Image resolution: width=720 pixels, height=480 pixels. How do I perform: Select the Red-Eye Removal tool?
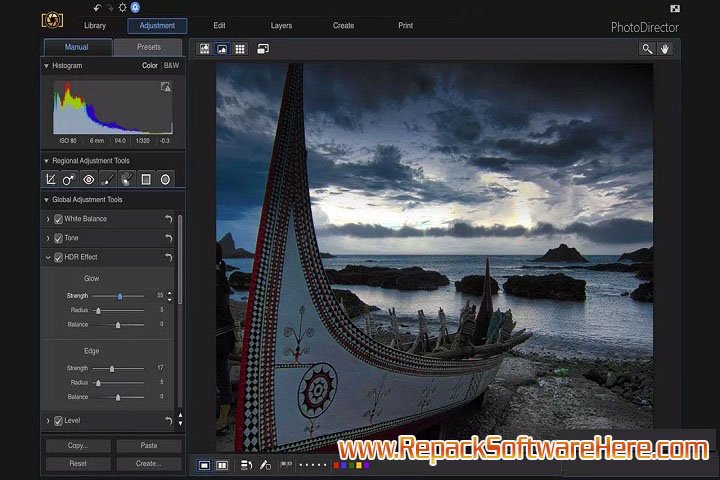pyautogui.click(x=89, y=179)
